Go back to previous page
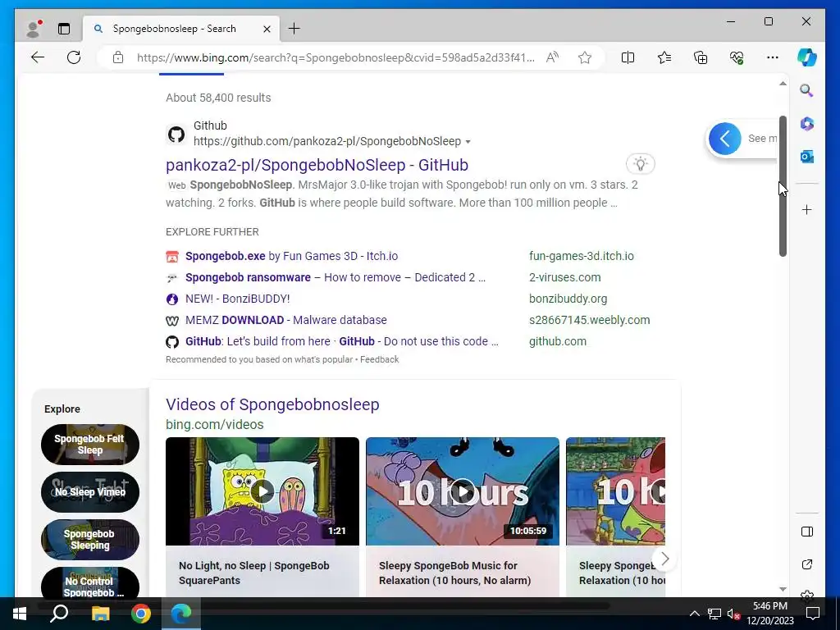 click(x=38, y=57)
